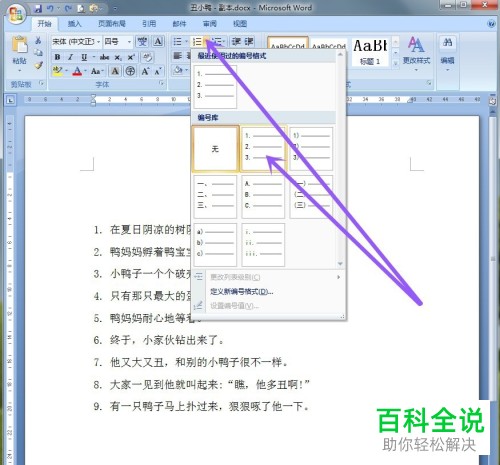Open highlight color dropdown arrow

(x=66, y=71)
